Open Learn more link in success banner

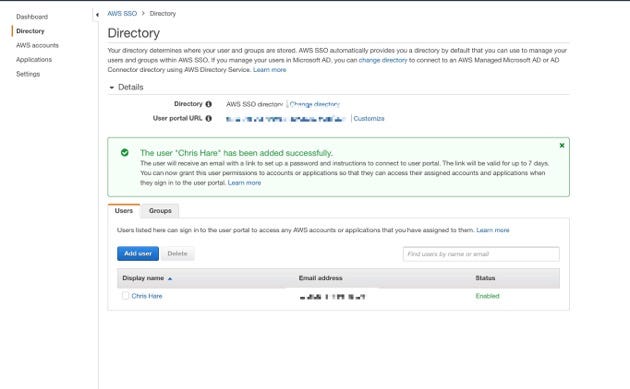click(244, 183)
